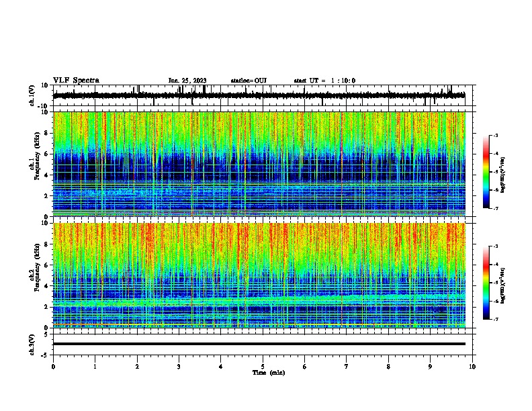Click the flat ch.3 voltage trace
Viewport: 532px width, 411px height.
259,344
